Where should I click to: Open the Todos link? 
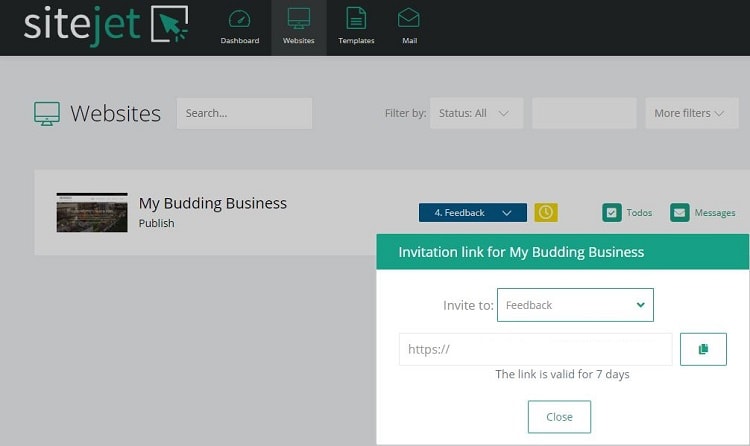[639, 212]
